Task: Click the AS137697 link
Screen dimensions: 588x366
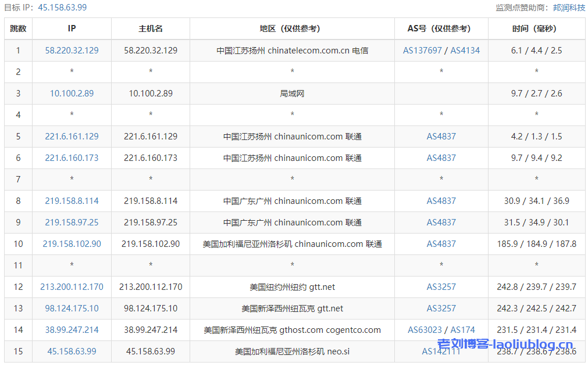Action: pos(422,51)
